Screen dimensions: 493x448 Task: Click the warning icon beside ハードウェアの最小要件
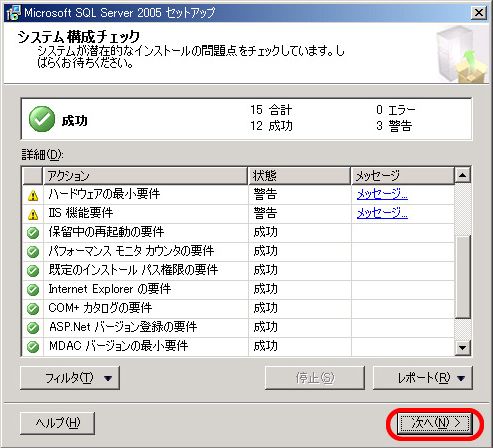click(x=33, y=196)
